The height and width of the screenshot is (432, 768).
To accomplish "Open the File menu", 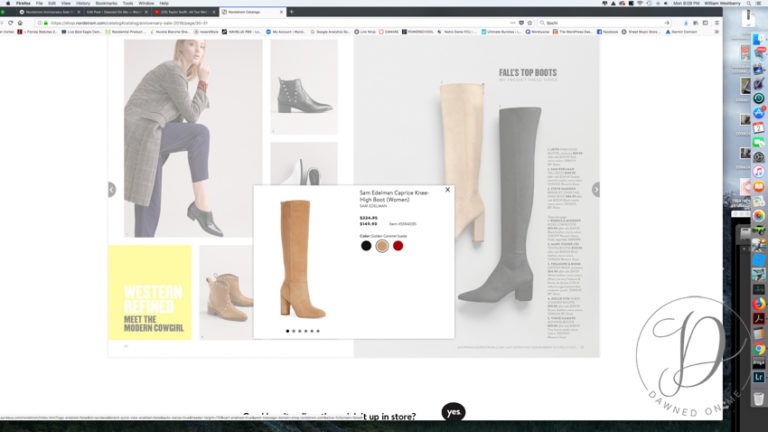I will click(39, 3).
